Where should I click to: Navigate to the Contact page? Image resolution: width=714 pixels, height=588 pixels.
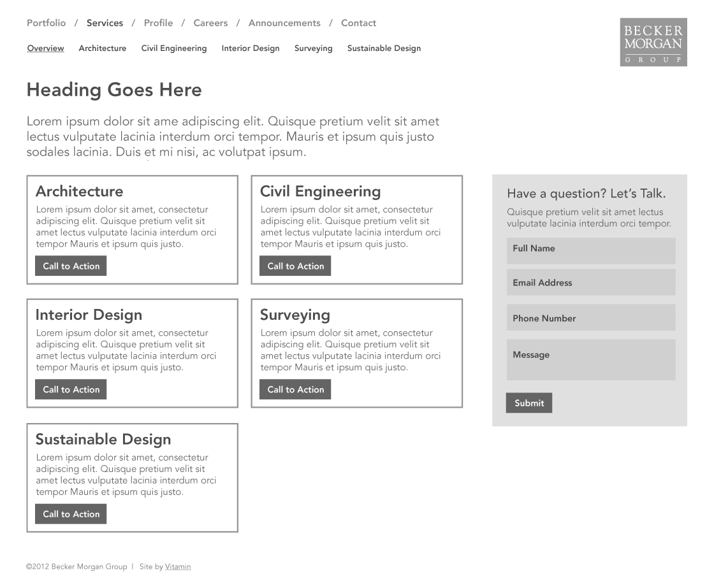pos(358,23)
